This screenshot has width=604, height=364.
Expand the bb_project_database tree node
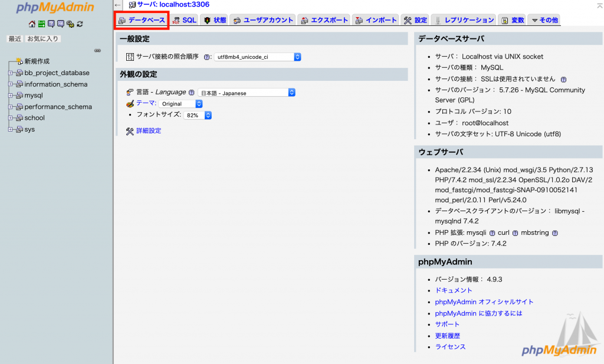coord(11,73)
